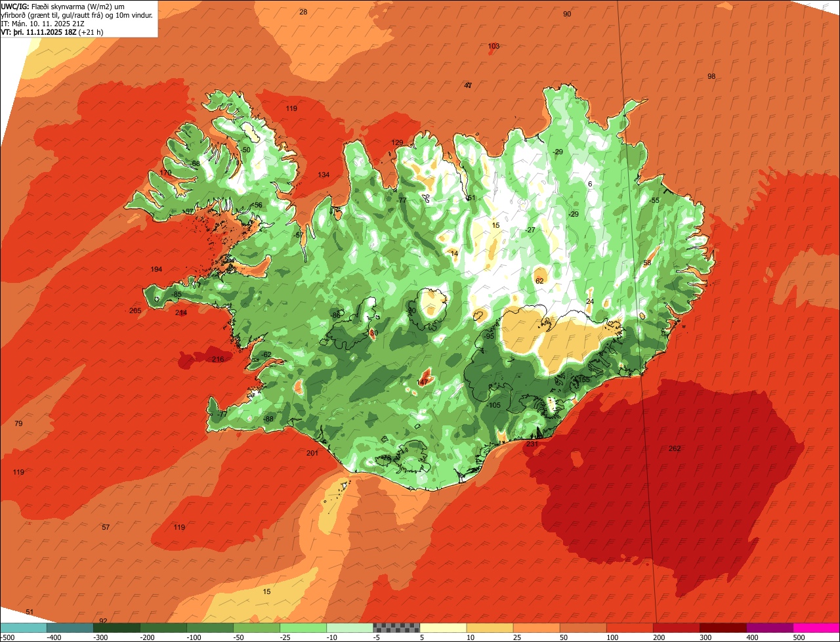The width and height of the screenshot is (840, 642).
Task: Click the '-216' value in Faxaflói bay
Action: (x=217, y=359)
